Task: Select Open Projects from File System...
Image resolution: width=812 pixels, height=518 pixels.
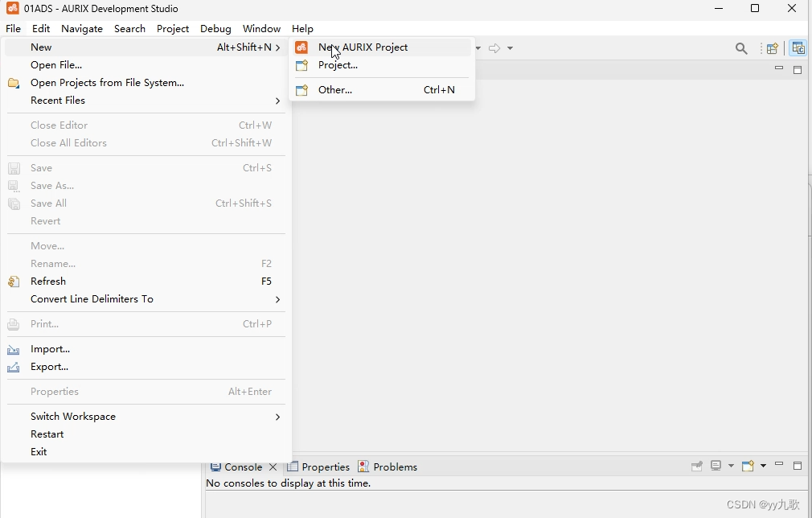Action: [107, 83]
